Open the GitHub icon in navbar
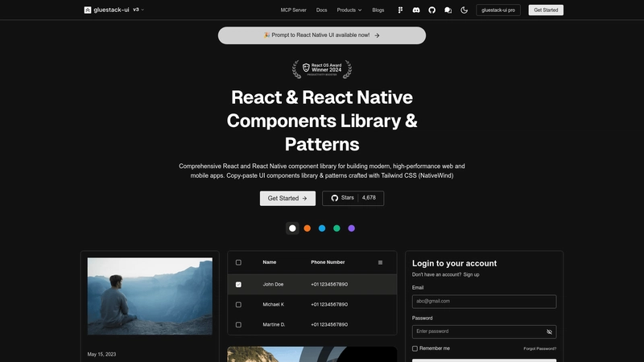Viewport: 644px width, 362px height. pyautogui.click(x=432, y=10)
